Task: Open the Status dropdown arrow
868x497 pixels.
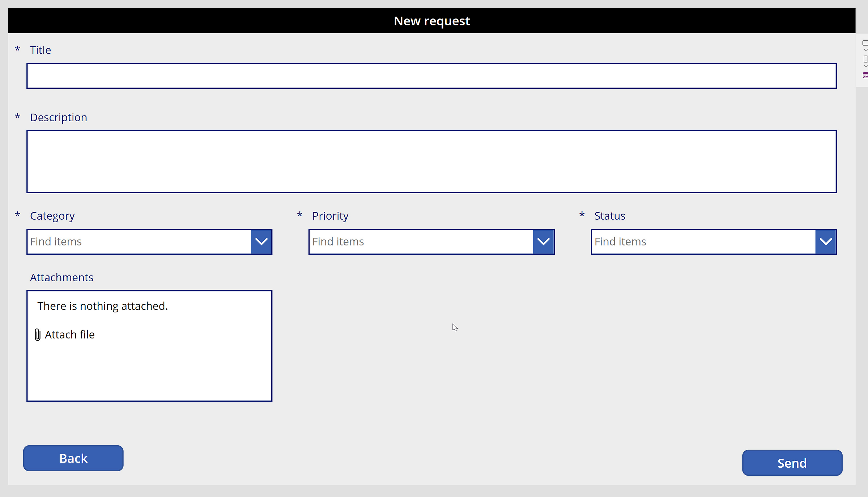Action: point(826,241)
